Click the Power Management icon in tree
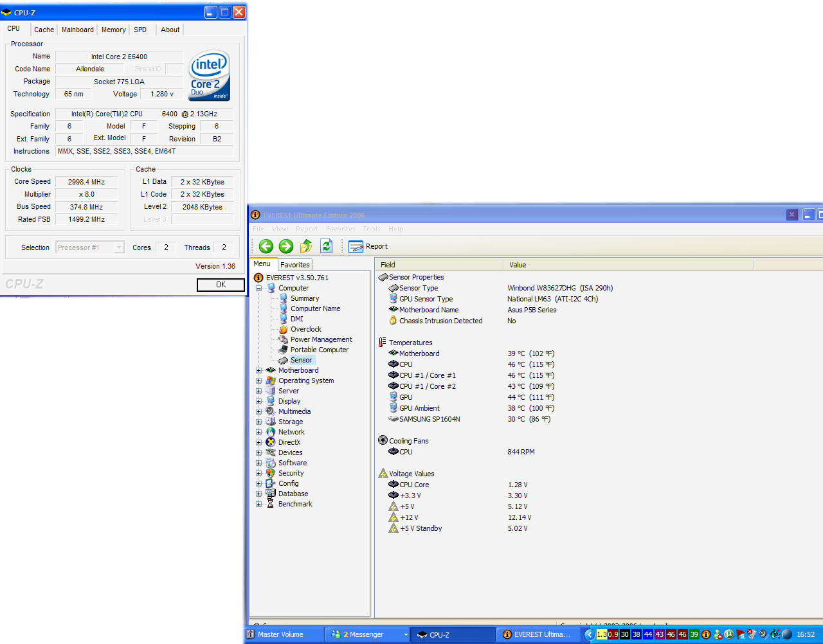The height and width of the screenshot is (644, 823). (284, 339)
